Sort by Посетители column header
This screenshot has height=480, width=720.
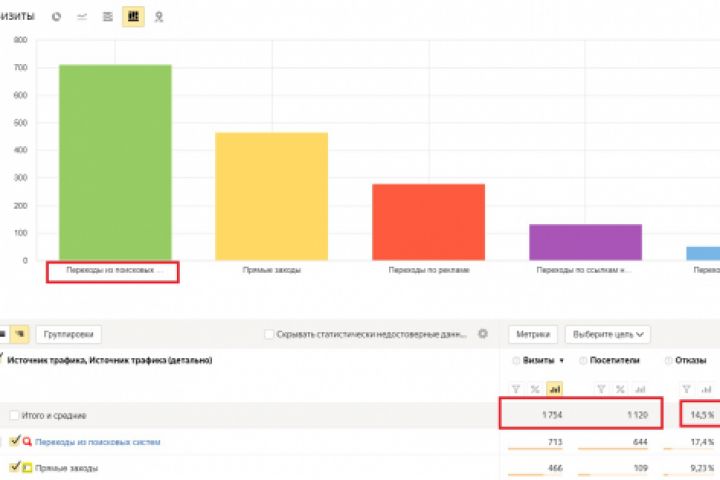coord(614,361)
